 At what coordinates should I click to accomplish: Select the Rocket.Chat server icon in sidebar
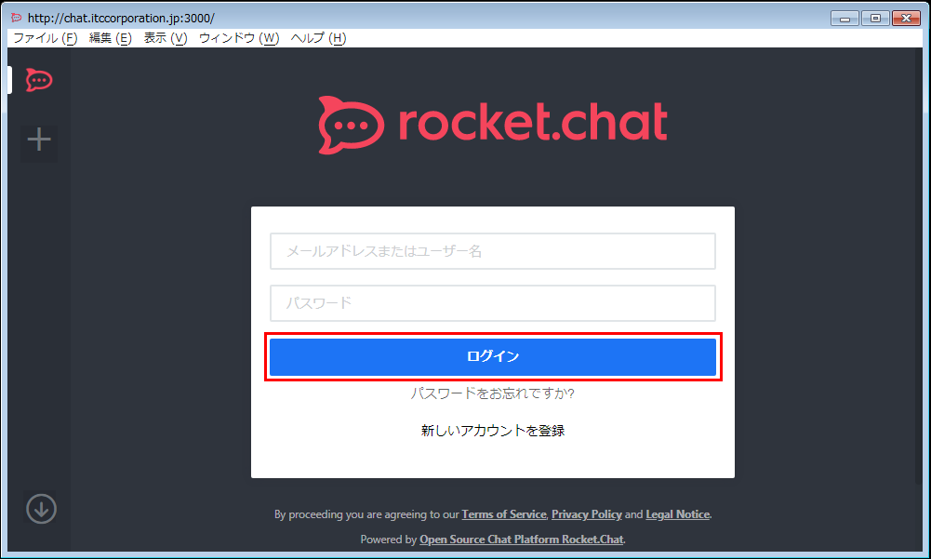(39, 80)
